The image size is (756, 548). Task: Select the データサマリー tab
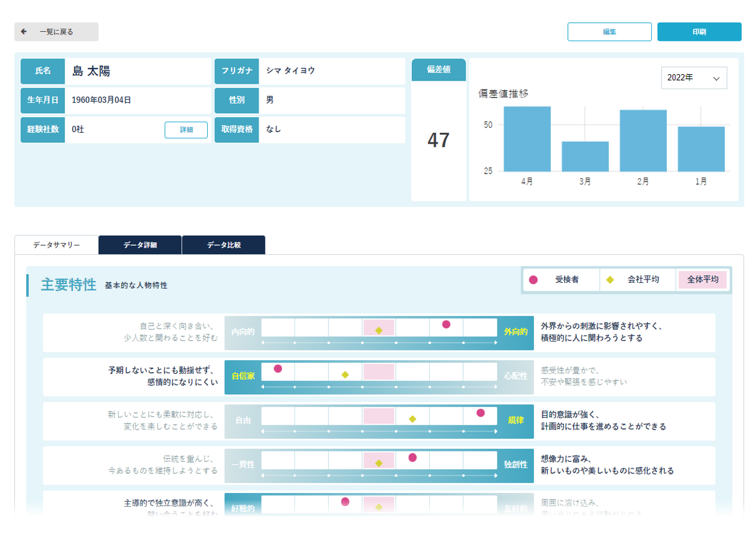pos(56,245)
